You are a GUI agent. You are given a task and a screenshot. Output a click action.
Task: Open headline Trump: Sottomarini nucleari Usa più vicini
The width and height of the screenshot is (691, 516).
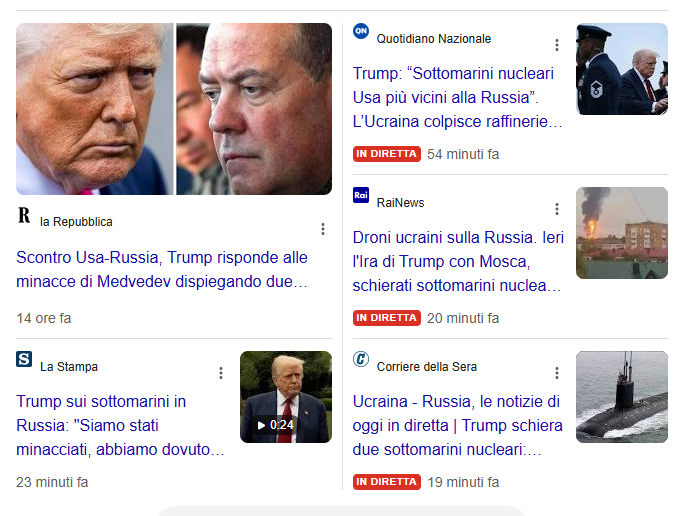457,97
